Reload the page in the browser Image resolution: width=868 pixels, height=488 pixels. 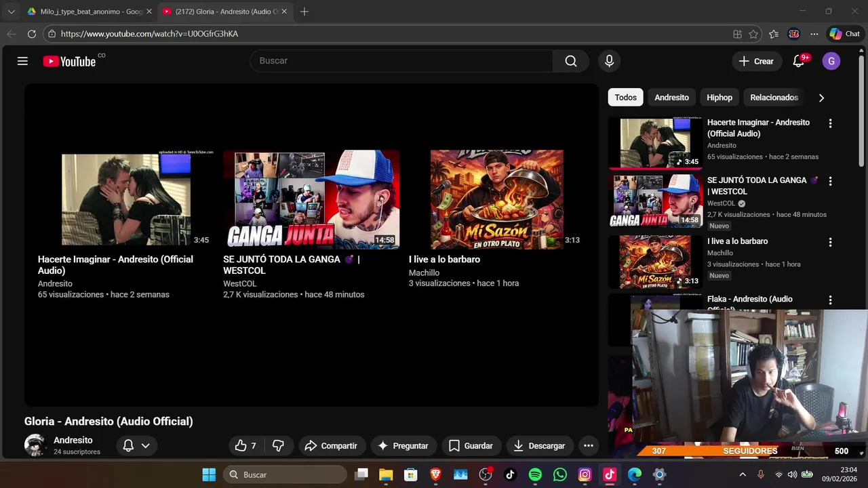32,34
